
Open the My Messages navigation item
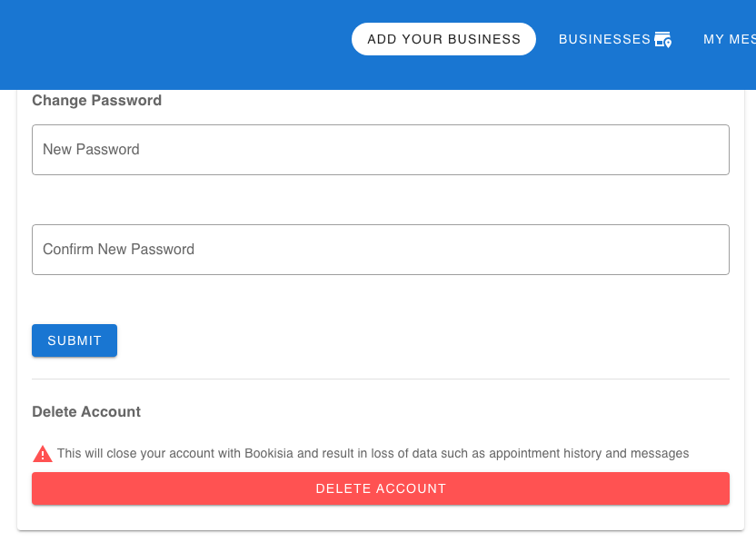pos(729,40)
